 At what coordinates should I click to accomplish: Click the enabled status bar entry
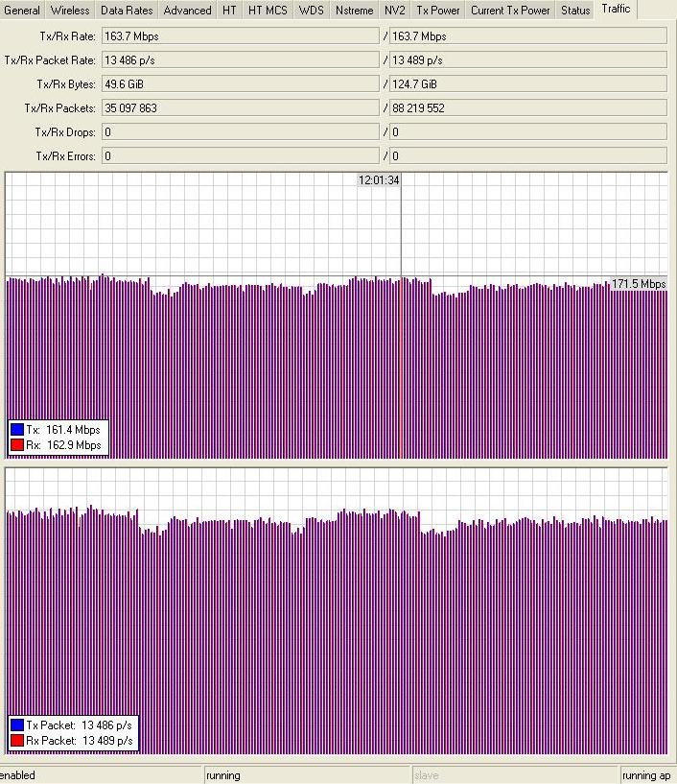point(100,775)
